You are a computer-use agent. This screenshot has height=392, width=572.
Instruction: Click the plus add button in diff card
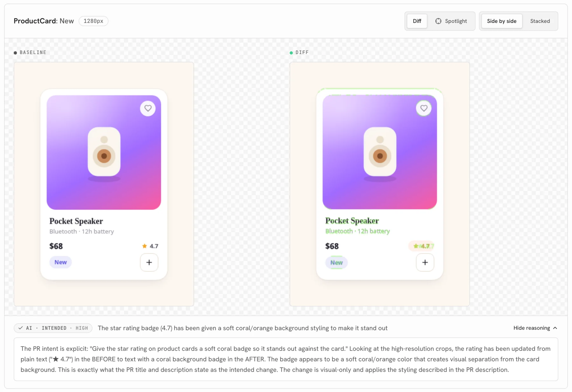coord(425,262)
